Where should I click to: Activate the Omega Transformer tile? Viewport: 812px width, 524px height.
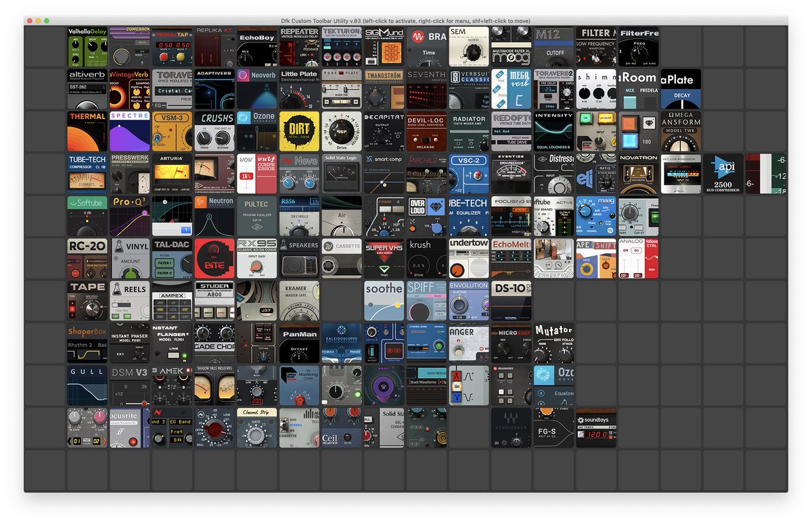click(681, 131)
